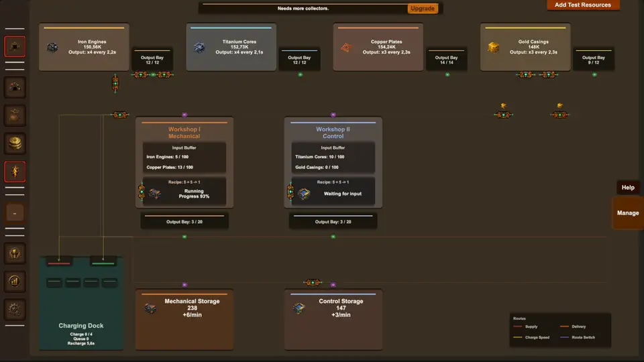
Task: Click 'Running Progress 93%' status
Action: point(194,194)
